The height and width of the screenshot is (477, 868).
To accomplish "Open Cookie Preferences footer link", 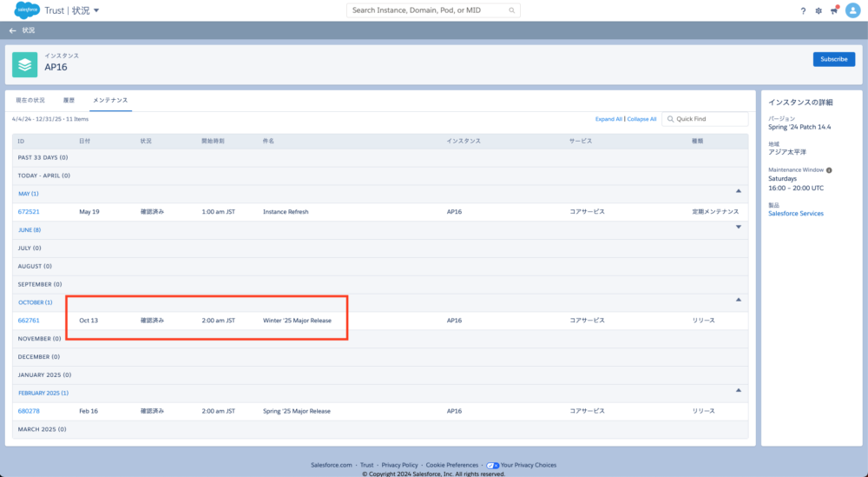I will (451, 466).
